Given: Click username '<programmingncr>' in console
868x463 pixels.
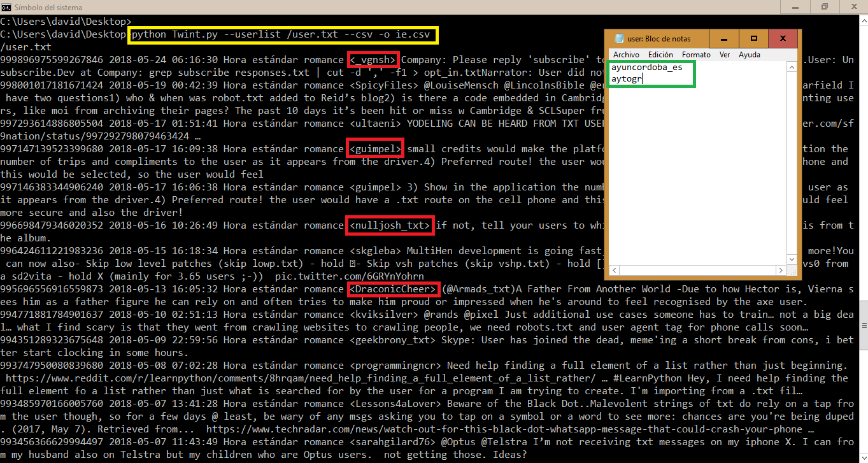Looking at the screenshot, I should click(395, 366).
